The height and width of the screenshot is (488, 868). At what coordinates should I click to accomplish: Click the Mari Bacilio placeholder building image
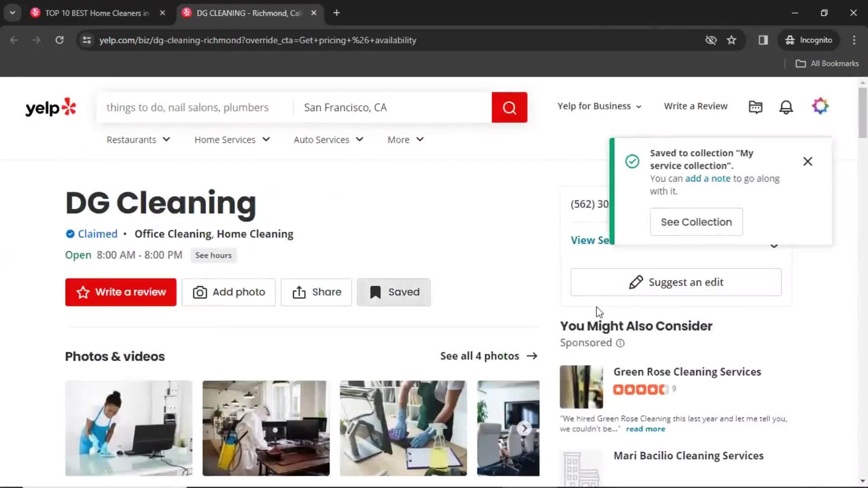click(x=581, y=469)
